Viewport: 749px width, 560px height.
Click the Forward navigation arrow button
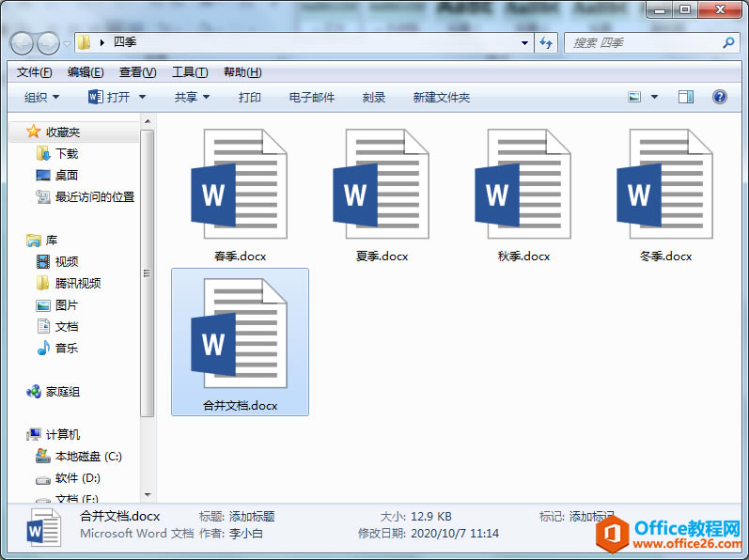click(48, 44)
